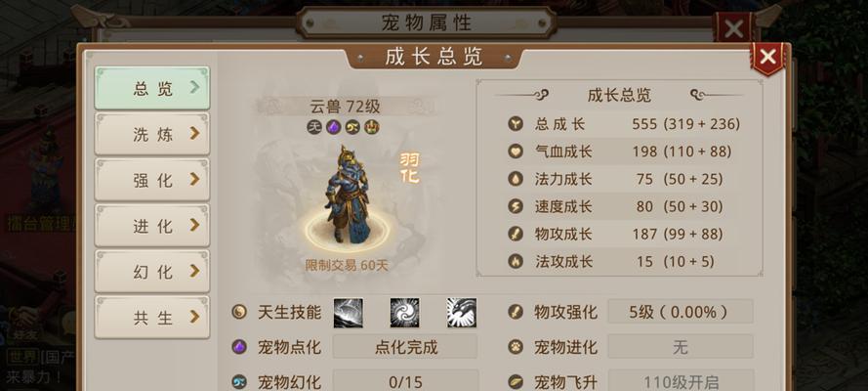Close the 成长总览 panel with red X

point(767,58)
